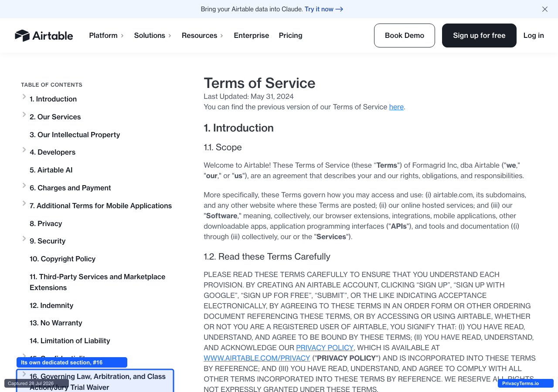Jump to '4. Developers' section
This screenshot has height=392, width=558.
(53, 152)
